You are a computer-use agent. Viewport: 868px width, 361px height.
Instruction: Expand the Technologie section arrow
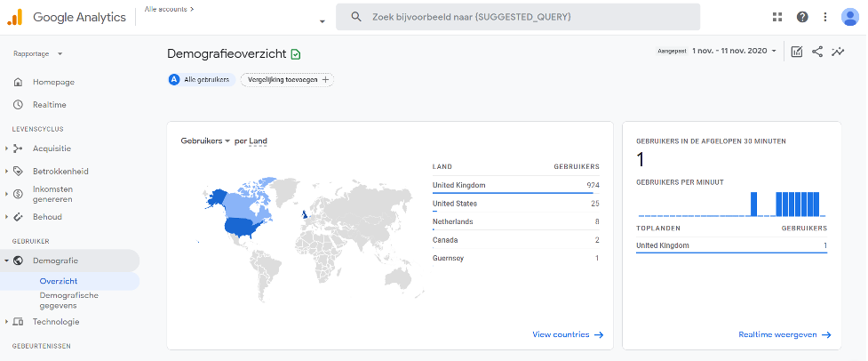click(6, 322)
